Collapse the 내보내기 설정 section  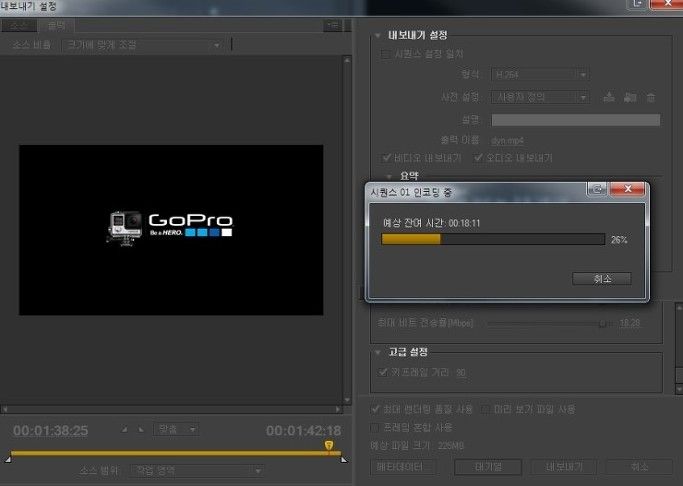click(378, 35)
